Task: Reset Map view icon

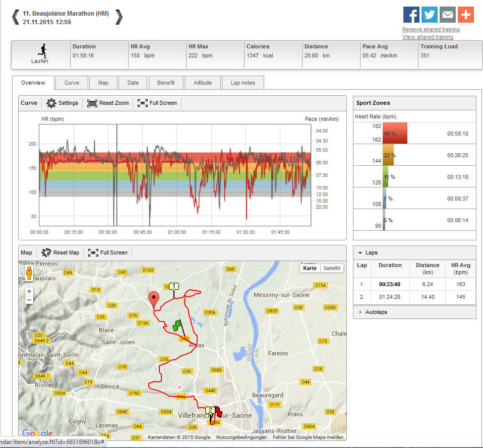Action: pos(46,252)
